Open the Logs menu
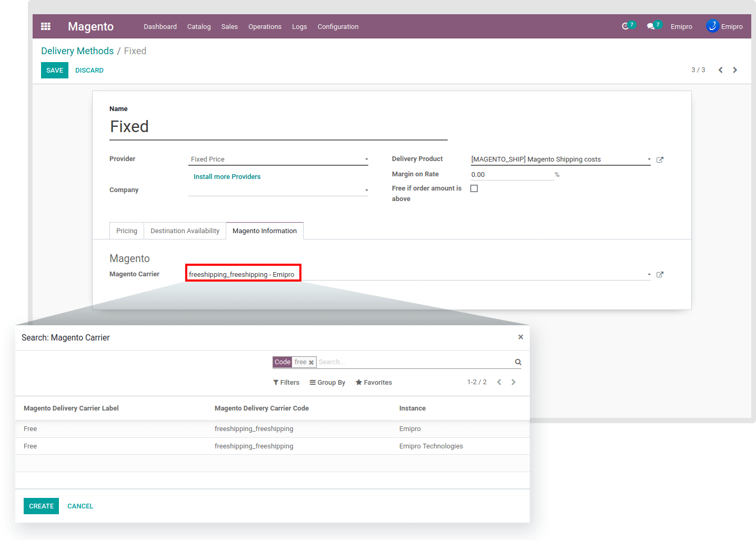The width and height of the screenshot is (756, 540). tap(299, 27)
